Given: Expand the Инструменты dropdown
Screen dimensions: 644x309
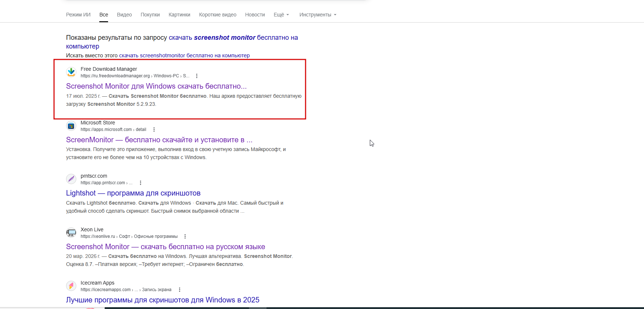Looking at the screenshot, I should (318, 15).
